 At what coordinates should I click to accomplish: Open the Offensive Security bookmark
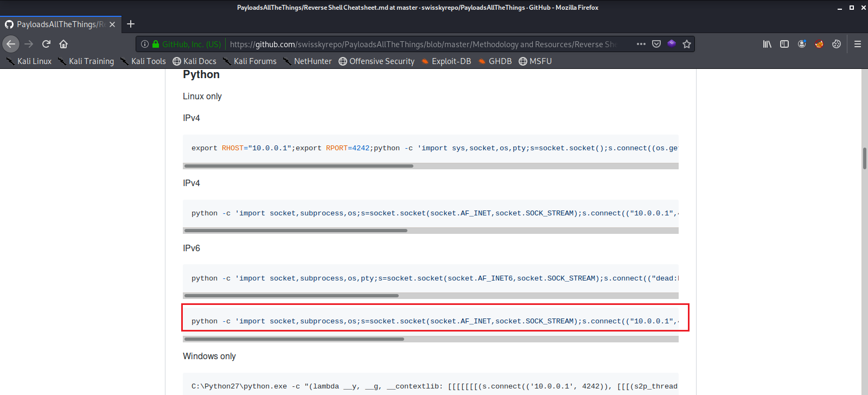tap(376, 61)
